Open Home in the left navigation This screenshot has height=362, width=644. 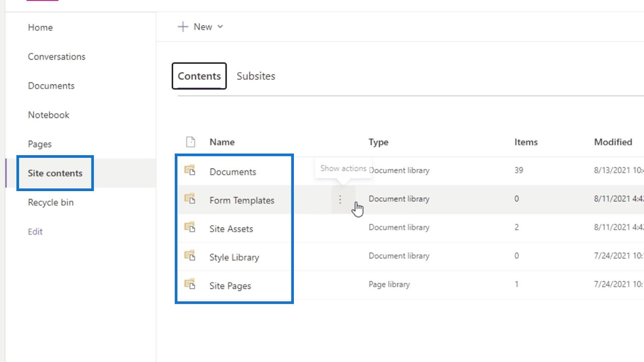[40, 27]
